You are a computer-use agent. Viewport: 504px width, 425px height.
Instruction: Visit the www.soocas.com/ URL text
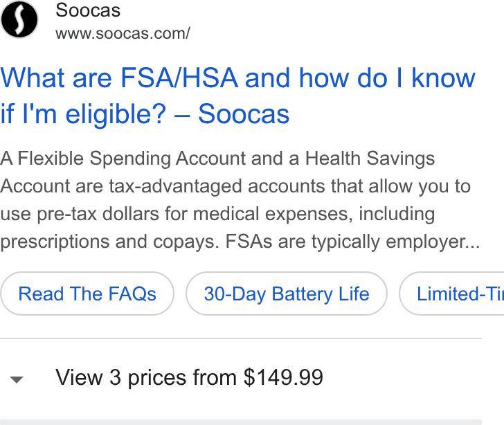click(x=123, y=33)
